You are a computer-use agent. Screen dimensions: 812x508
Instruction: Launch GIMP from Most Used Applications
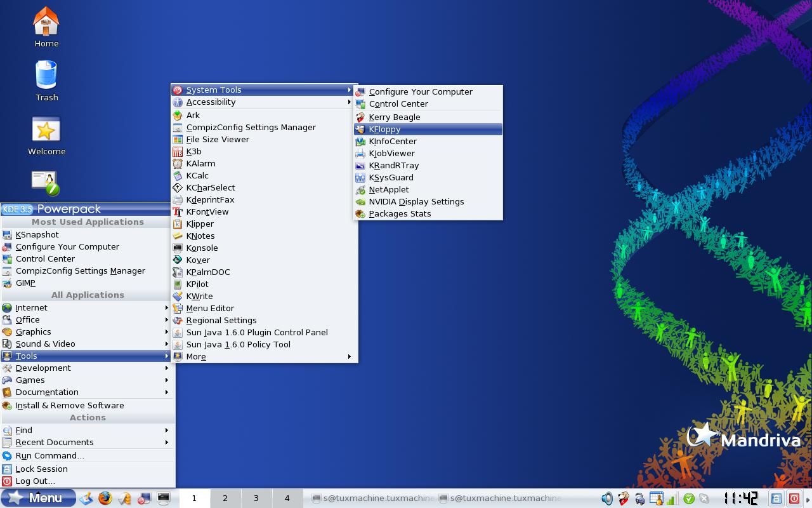point(88,283)
